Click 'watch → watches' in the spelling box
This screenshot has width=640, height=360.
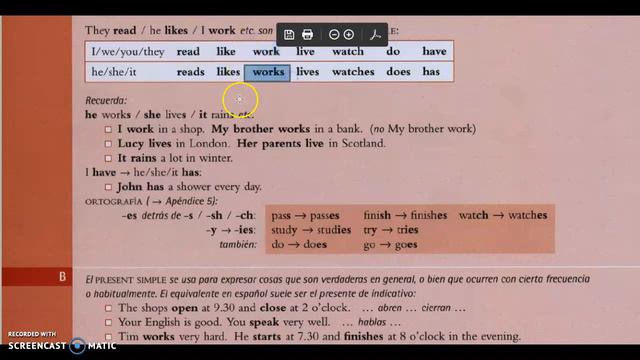point(503,215)
